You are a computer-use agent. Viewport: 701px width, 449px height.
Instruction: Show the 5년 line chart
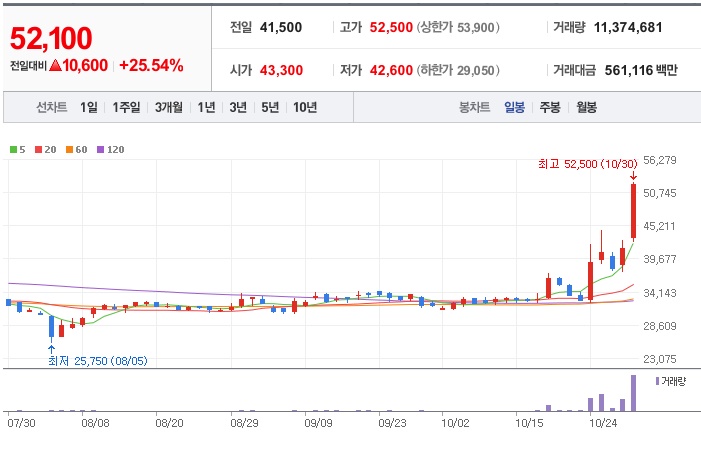point(270,107)
